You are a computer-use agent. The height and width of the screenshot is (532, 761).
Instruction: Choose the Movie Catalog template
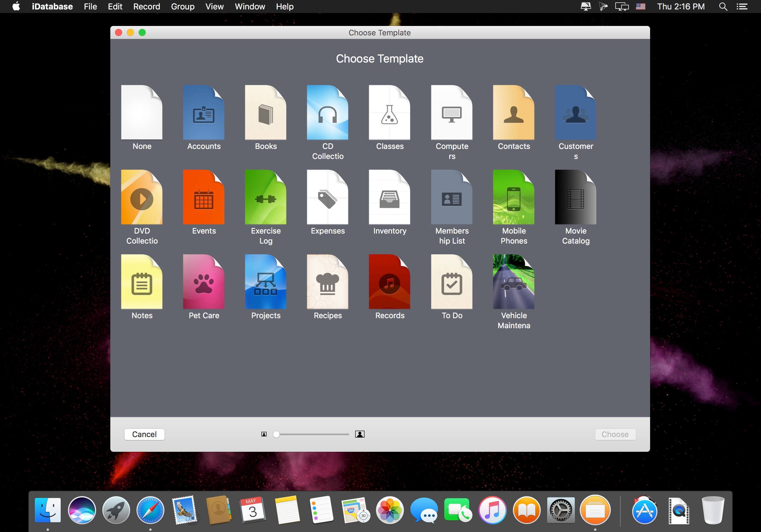click(575, 197)
